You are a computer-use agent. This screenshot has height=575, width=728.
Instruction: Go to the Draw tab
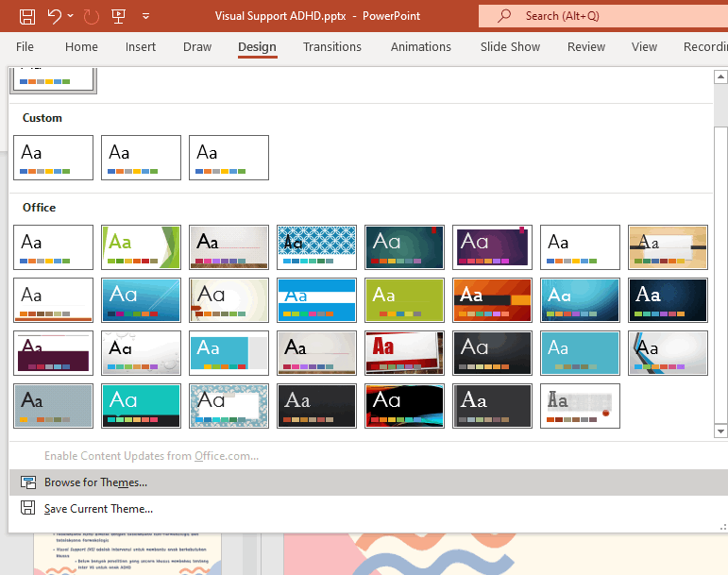(x=197, y=47)
